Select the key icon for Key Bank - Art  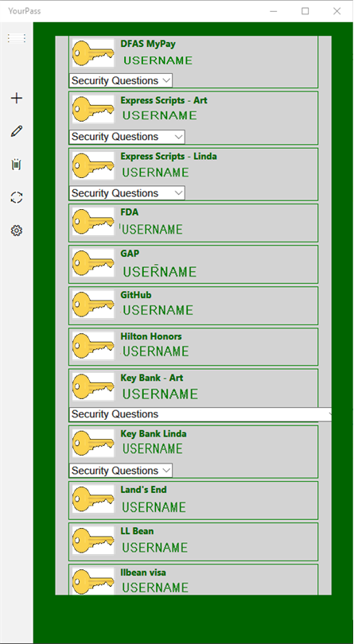click(x=93, y=387)
